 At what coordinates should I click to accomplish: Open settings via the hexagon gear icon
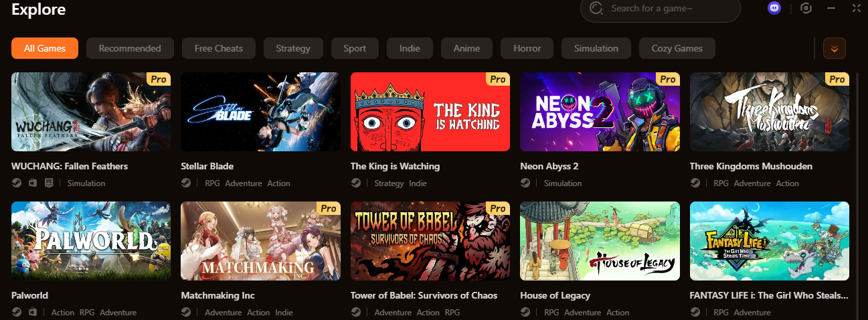(x=806, y=8)
